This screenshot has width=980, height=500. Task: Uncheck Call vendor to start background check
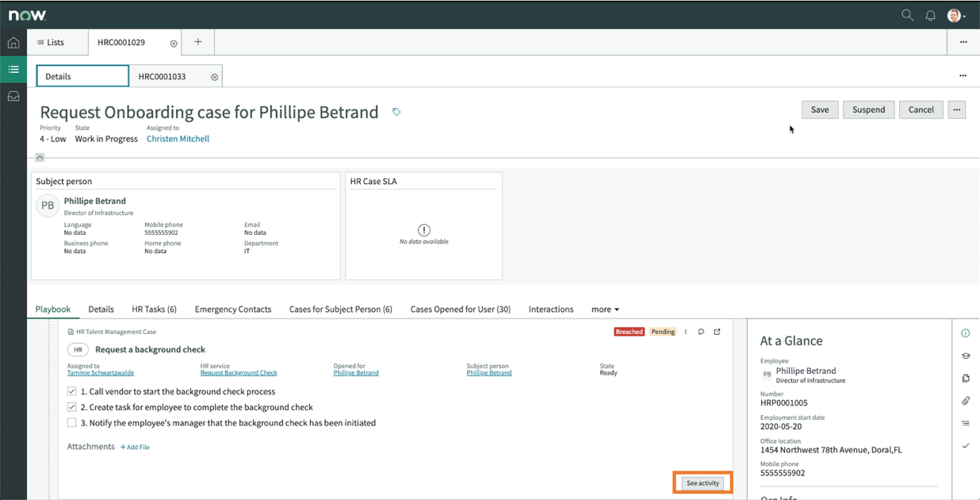72,391
